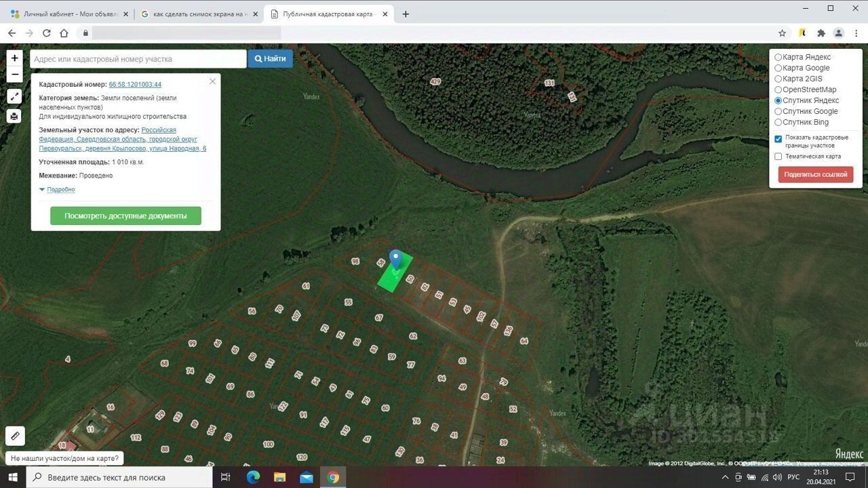Click the blue location pin marker
This screenshot has width=868, height=488.
[395, 260]
